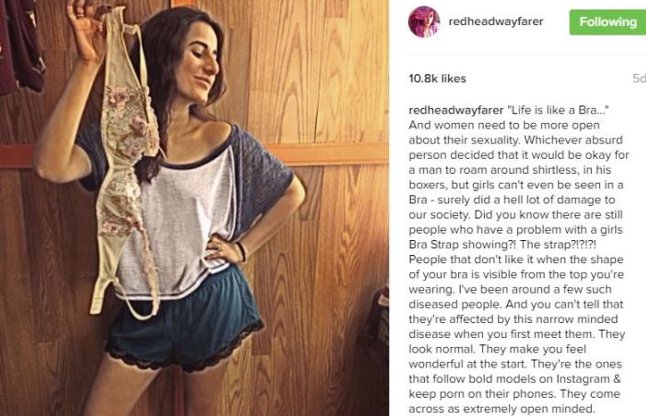View the 10.8k likes list
The image size is (646, 416).
(437, 78)
